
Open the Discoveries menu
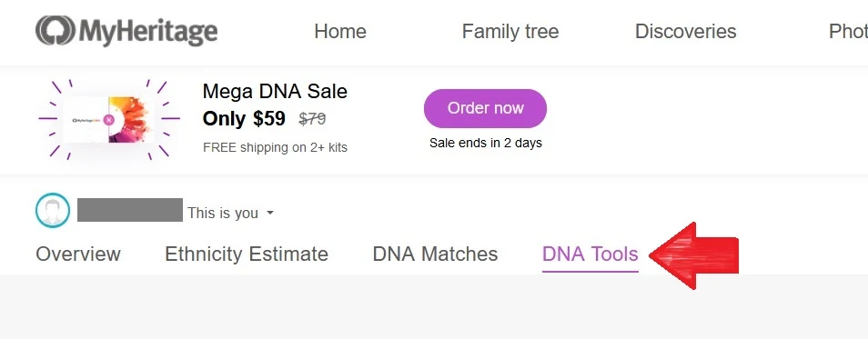tap(685, 32)
